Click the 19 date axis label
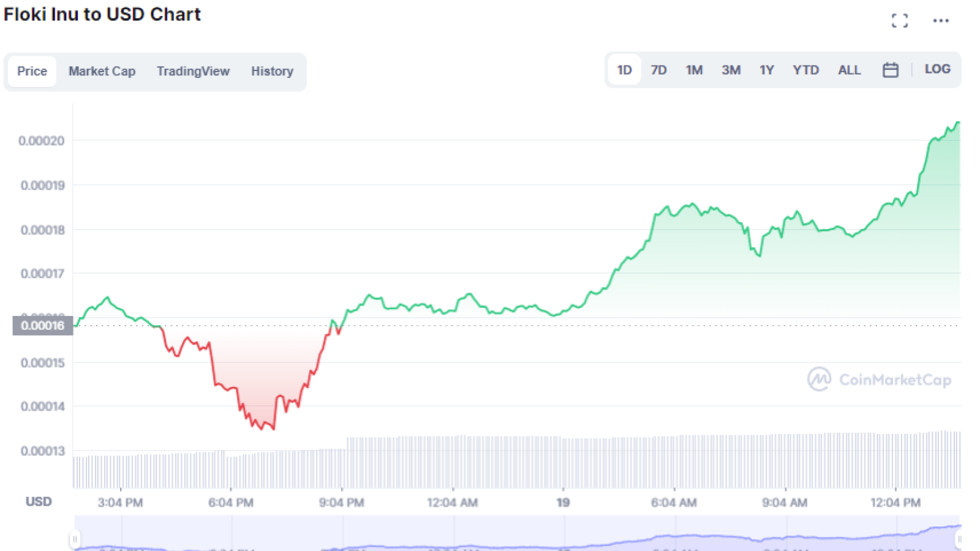This screenshot has height=551, width=980. click(563, 503)
